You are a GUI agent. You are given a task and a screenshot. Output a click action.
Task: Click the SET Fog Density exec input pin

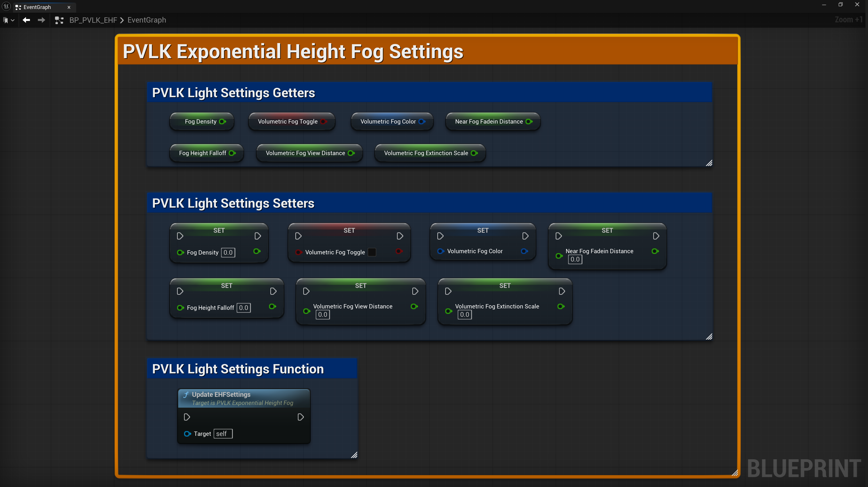click(180, 236)
